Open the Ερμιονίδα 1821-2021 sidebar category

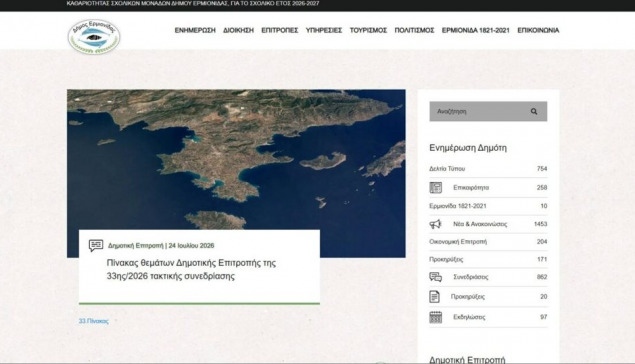click(458, 206)
